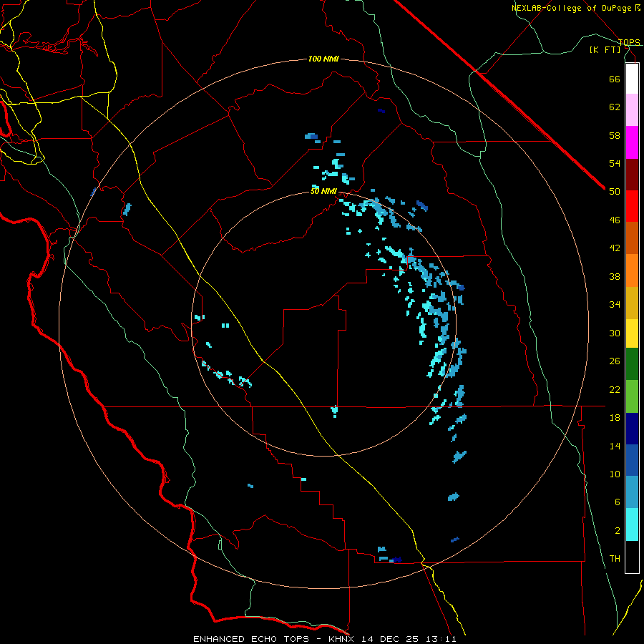This screenshot has height=644, width=644.
Task: Select the light blue legend swatch
Action: (x=632, y=492)
